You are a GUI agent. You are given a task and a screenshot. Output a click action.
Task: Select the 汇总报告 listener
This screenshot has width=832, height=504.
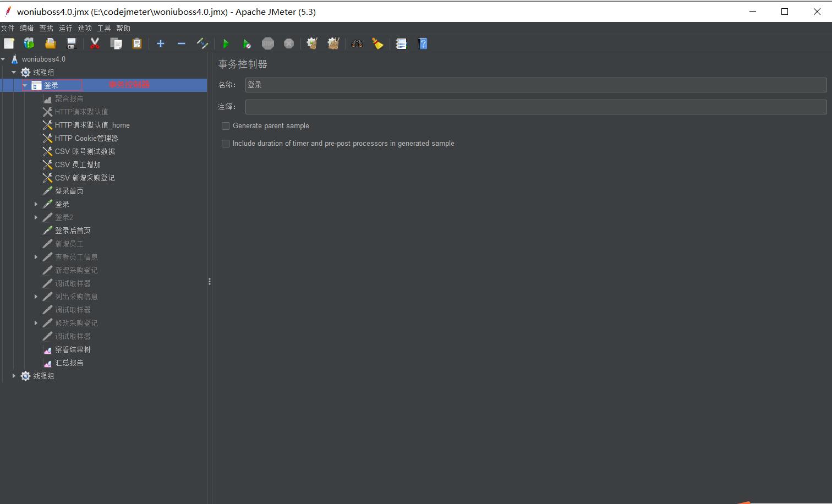69,363
